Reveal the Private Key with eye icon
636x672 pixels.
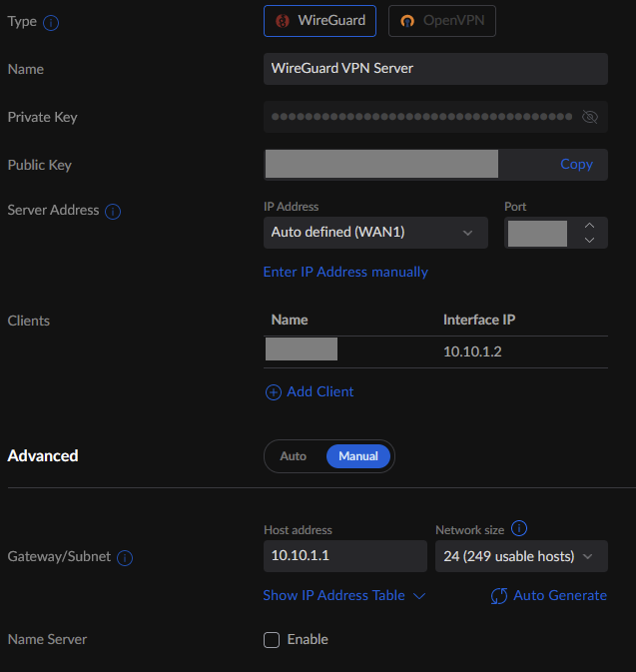pos(589,117)
